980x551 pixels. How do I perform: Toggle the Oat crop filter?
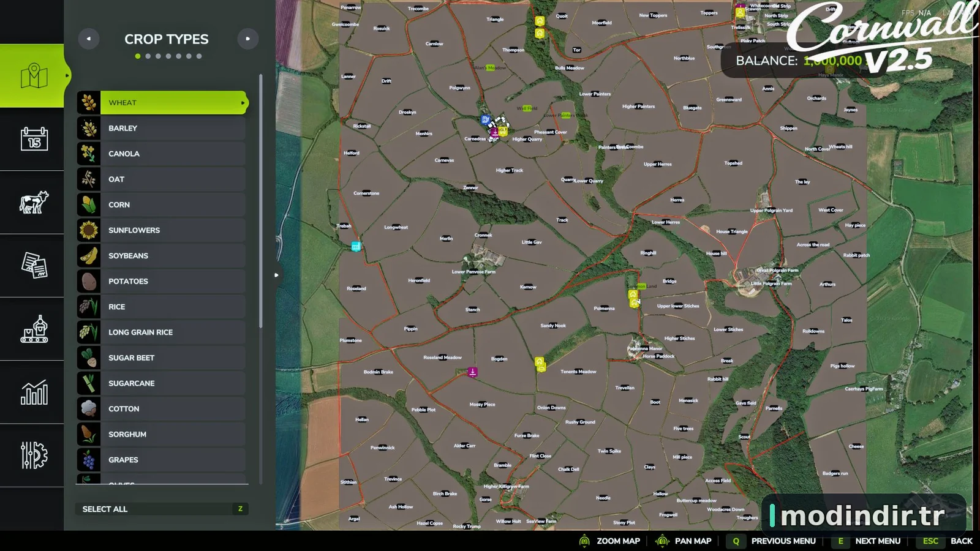coord(161,179)
